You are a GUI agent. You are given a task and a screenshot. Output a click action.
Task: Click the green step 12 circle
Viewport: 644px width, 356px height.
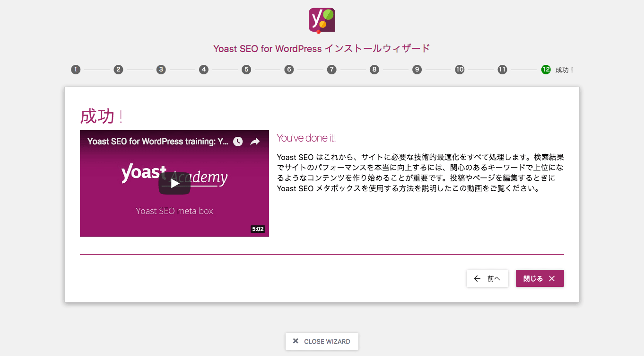(x=546, y=70)
